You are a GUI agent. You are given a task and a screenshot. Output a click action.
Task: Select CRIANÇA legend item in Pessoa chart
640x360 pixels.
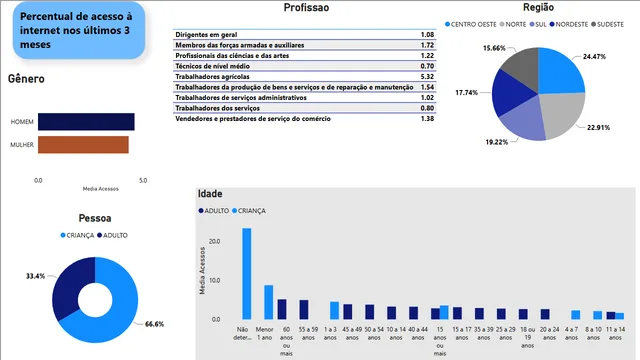click(77, 236)
